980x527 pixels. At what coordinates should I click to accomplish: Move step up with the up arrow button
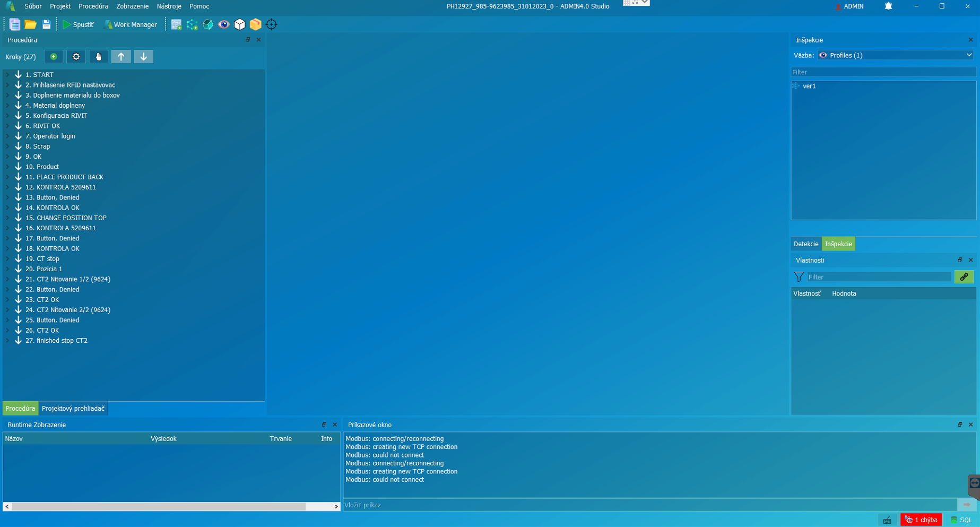click(121, 57)
